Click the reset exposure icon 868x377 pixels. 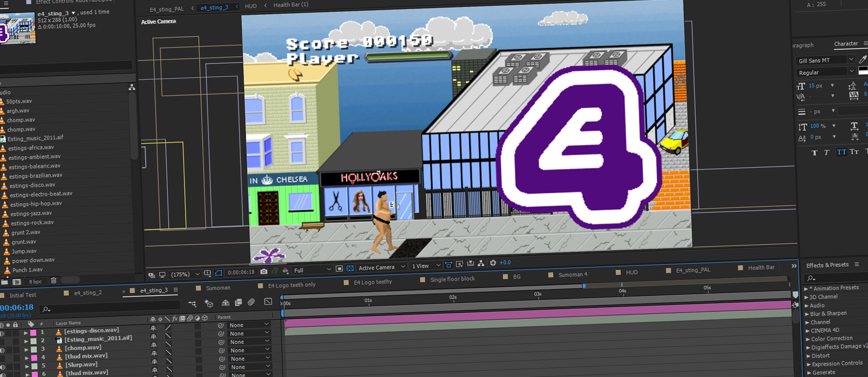point(493,263)
